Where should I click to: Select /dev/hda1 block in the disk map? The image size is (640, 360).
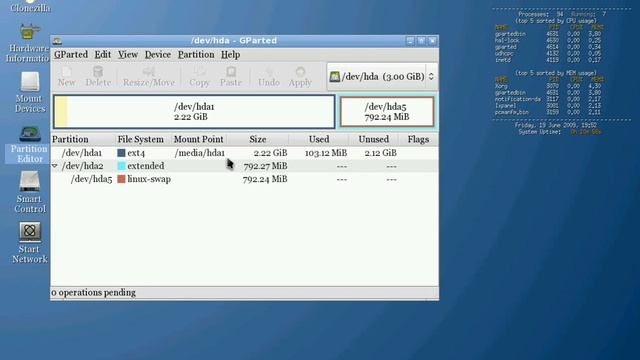coord(194,111)
